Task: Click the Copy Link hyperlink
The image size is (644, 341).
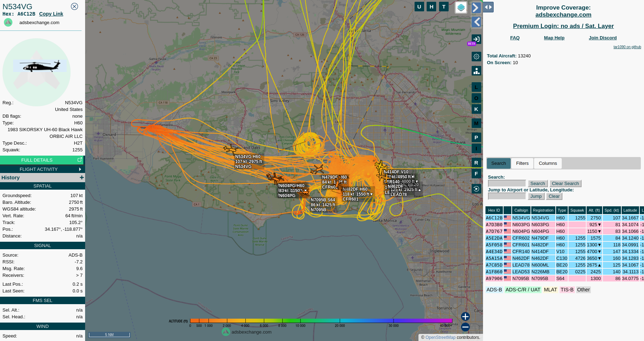Action: tap(51, 14)
